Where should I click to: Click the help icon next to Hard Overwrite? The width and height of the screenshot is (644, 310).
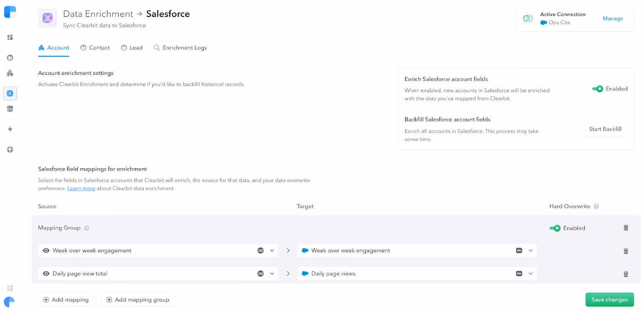point(596,207)
